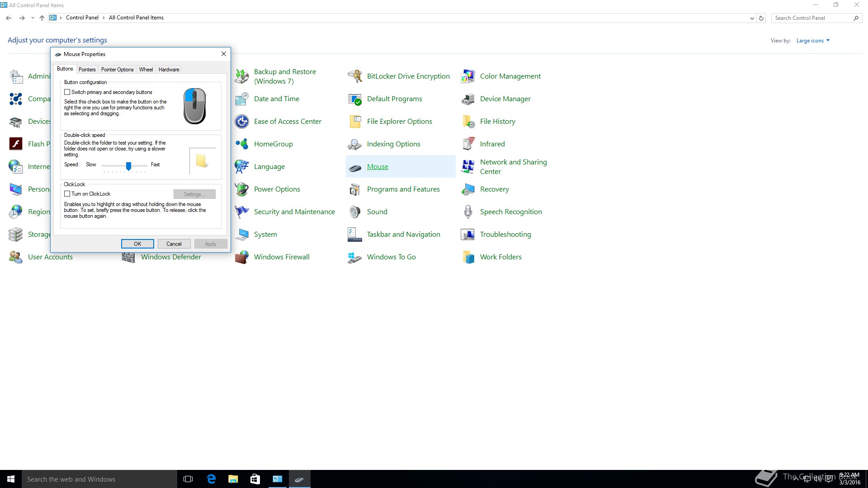Click the Speech Recognition microphone icon
The width and height of the screenshot is (868, 488).
pyautogui.click(x=468, y=212)
